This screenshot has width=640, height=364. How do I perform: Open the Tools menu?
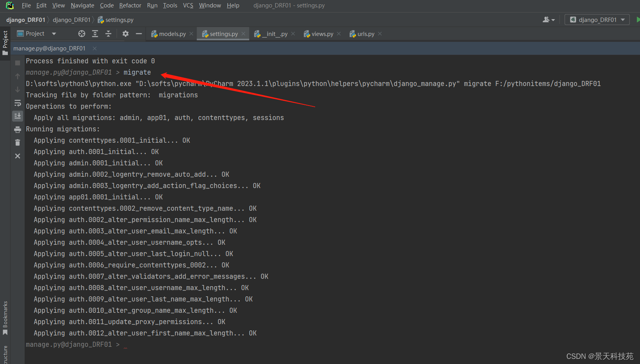coord(170,5)
